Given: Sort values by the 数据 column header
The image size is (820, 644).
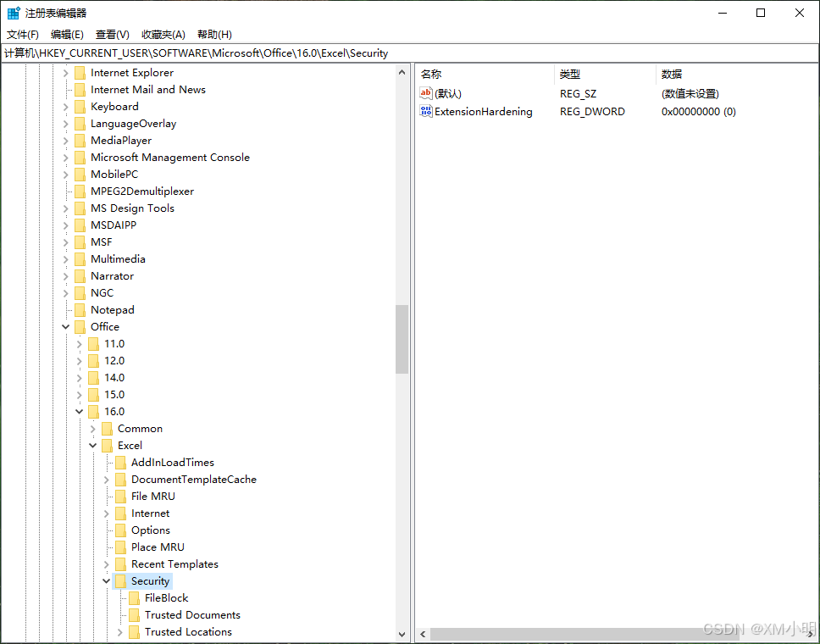Looking at the screenshot, I should point(736,75).
